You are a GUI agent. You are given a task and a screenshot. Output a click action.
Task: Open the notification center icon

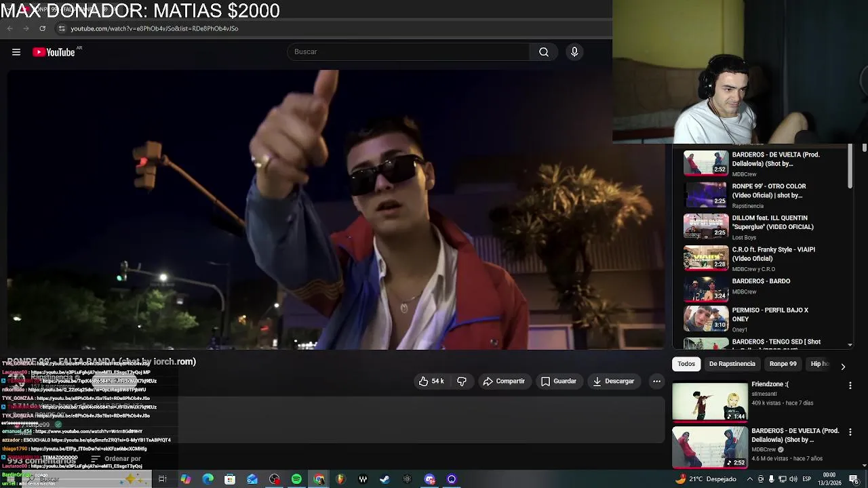[x=854, y=479]
